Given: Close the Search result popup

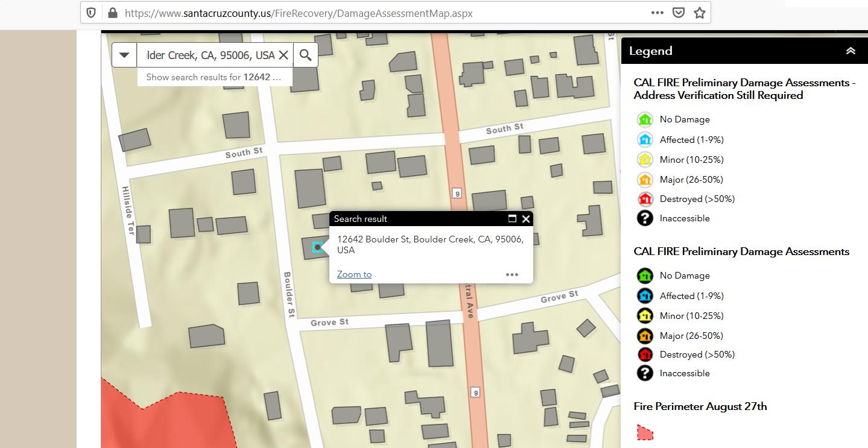Looking at the screenshot, I should 526,219.
